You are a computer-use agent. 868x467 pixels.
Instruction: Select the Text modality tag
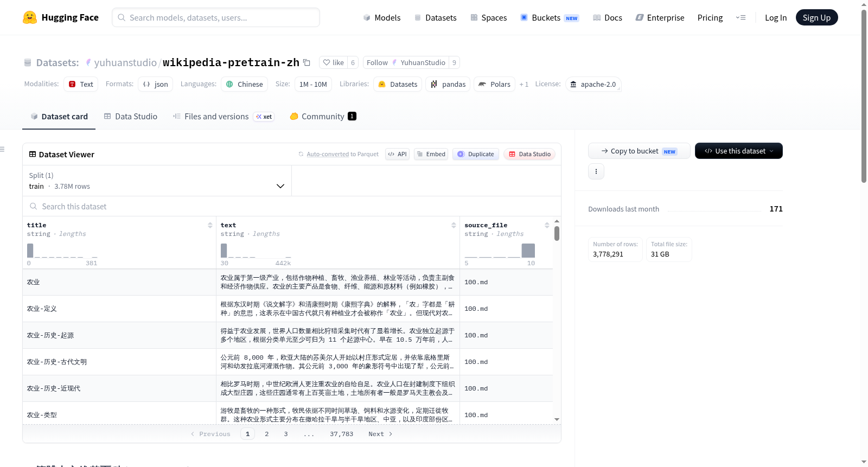pyautogui.click(x=81, y=84)
